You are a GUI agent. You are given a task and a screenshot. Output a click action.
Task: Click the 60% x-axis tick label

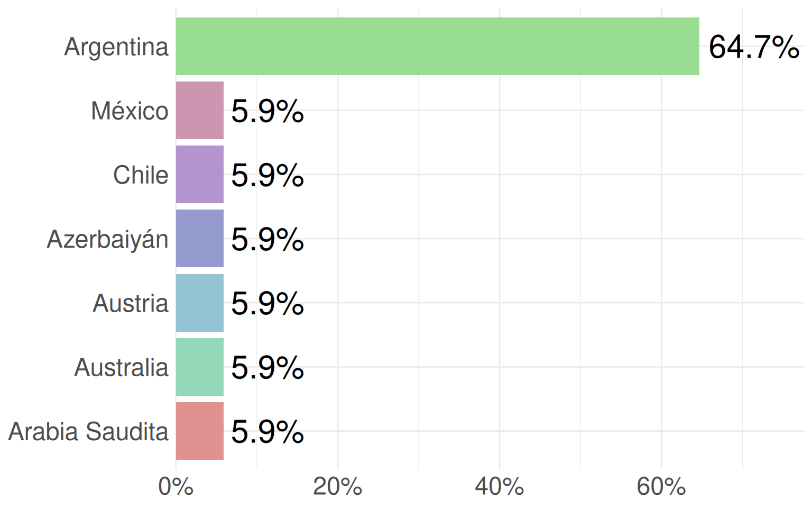pos(661,487)
